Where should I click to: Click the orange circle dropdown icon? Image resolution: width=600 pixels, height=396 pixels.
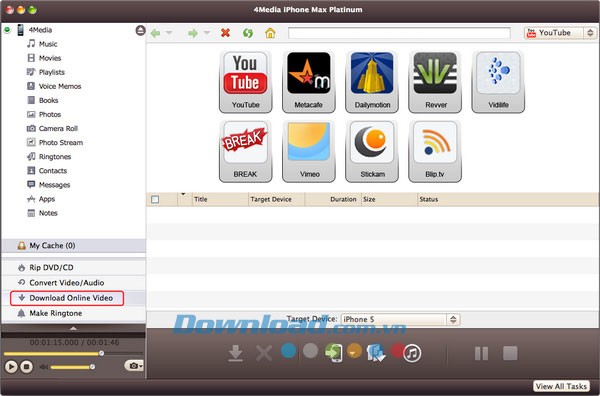[x=354, y=350]
